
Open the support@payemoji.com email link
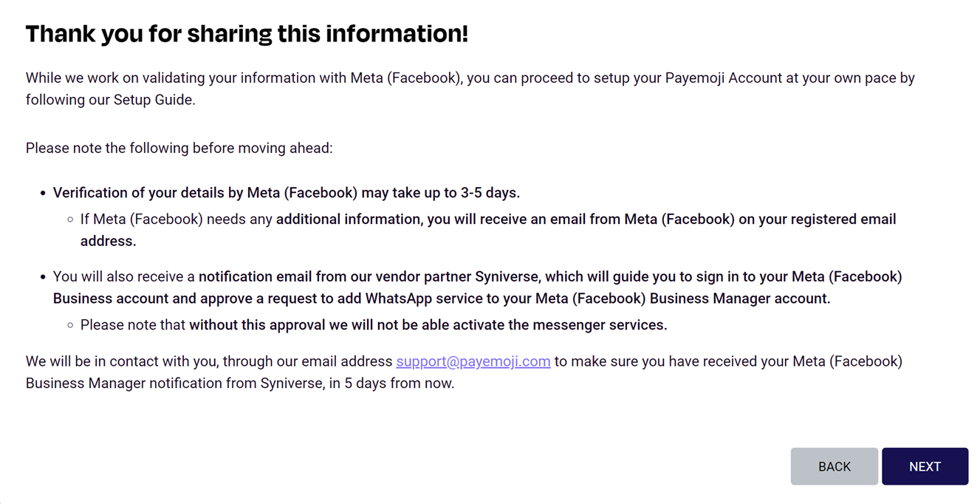point(473,361)
